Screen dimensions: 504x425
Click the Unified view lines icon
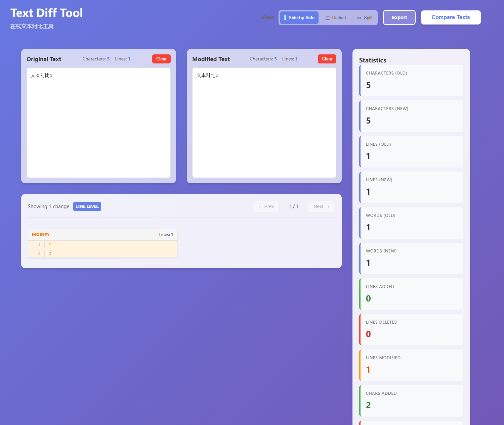click(328, 18)
